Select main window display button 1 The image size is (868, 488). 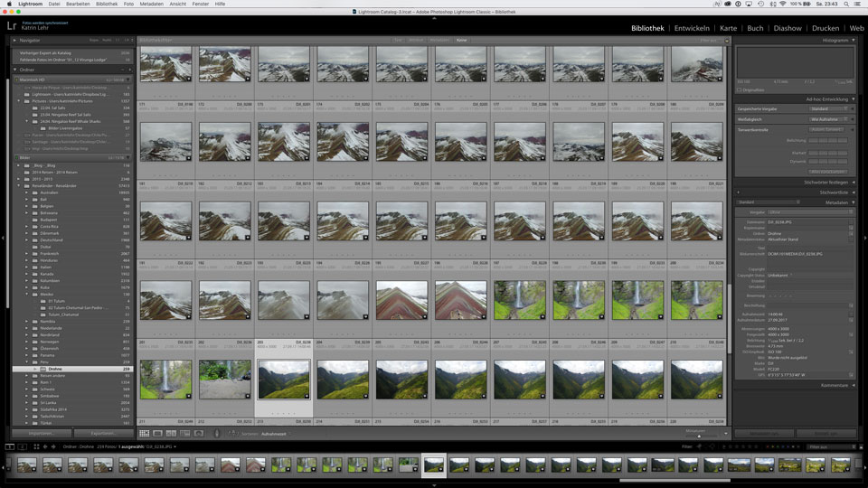click(10, 446)
